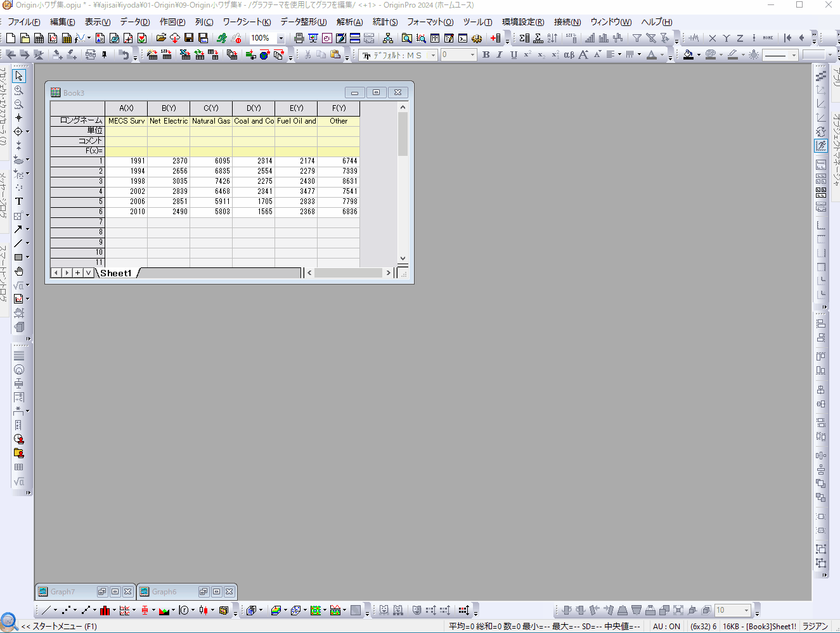Set column as Z with the Z icon
Screen dimensions: 840x633
click(x=740, y=38)
